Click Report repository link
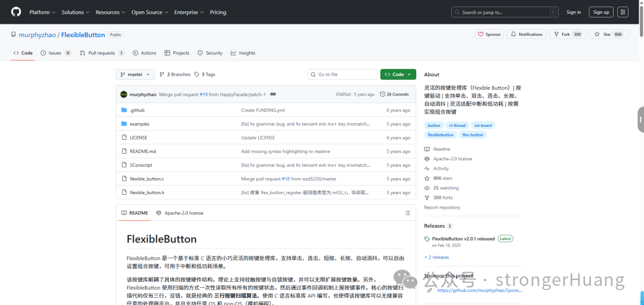The height and width of the screenshot is (305, 644). click(x=442, y=207)
